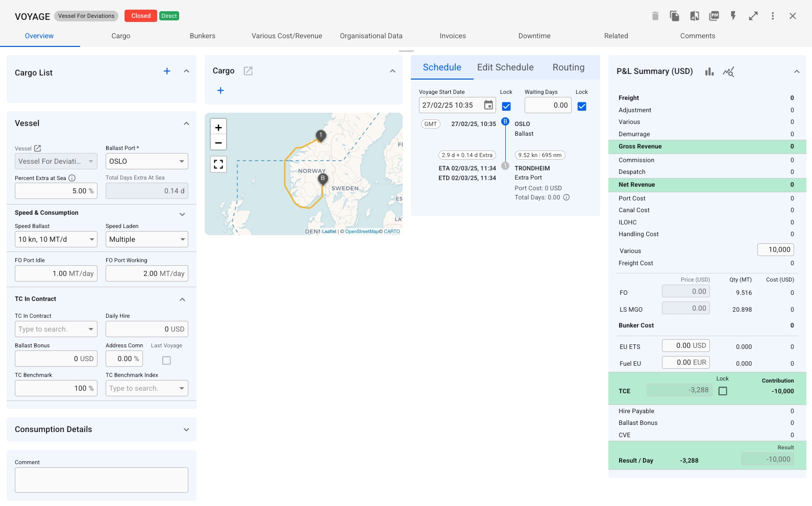Screen dimensions: 812x506
Task: Click the OpenStreetMap attribution link
Action: (x=362, y=232)
